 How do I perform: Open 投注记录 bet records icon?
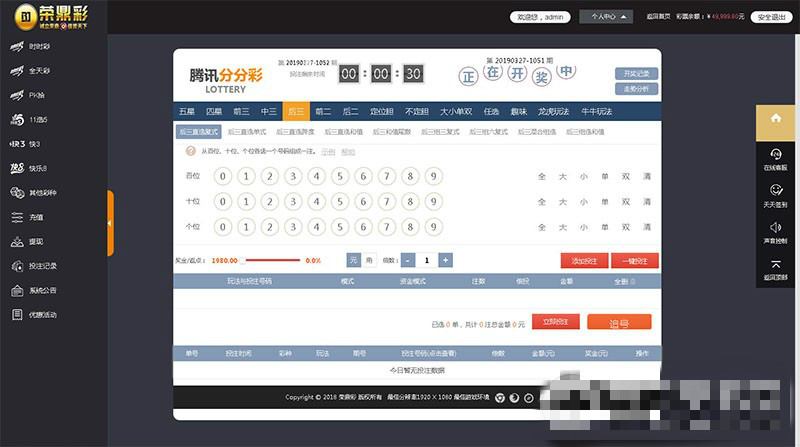coord(17,266)
